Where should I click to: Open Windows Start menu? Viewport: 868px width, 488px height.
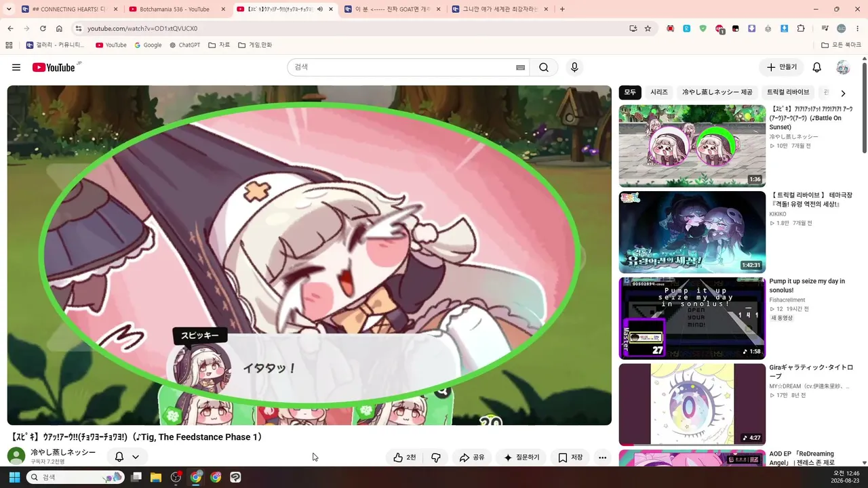click(14, 477)
